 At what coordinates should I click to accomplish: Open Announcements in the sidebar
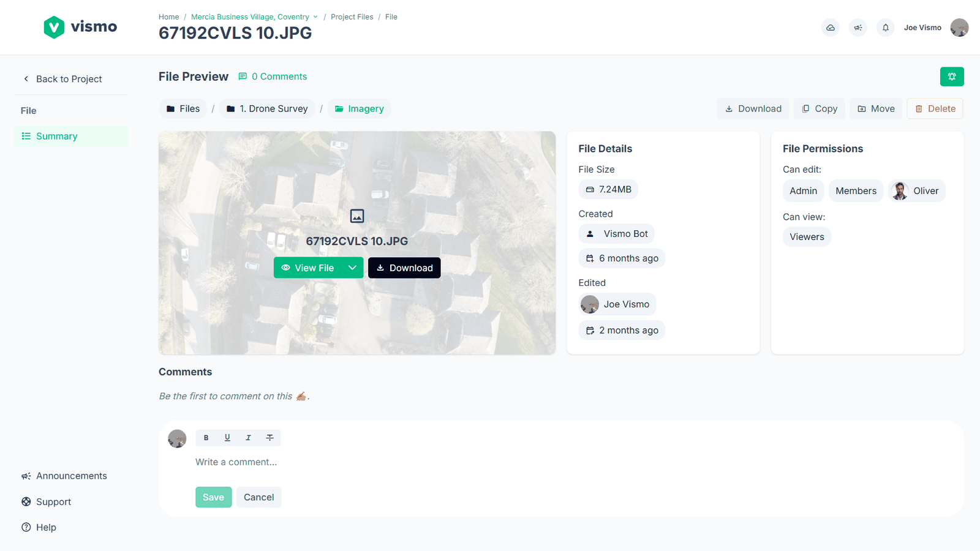[64, 476]
